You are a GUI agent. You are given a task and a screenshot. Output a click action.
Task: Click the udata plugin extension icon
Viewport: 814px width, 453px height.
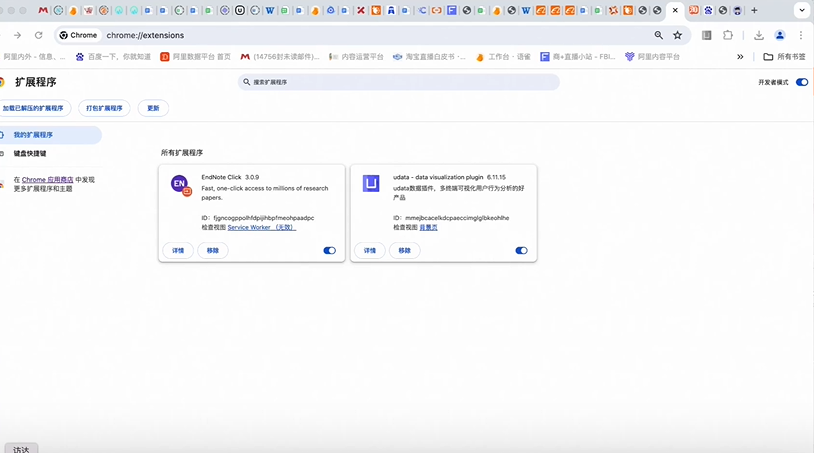pos(371,183)
